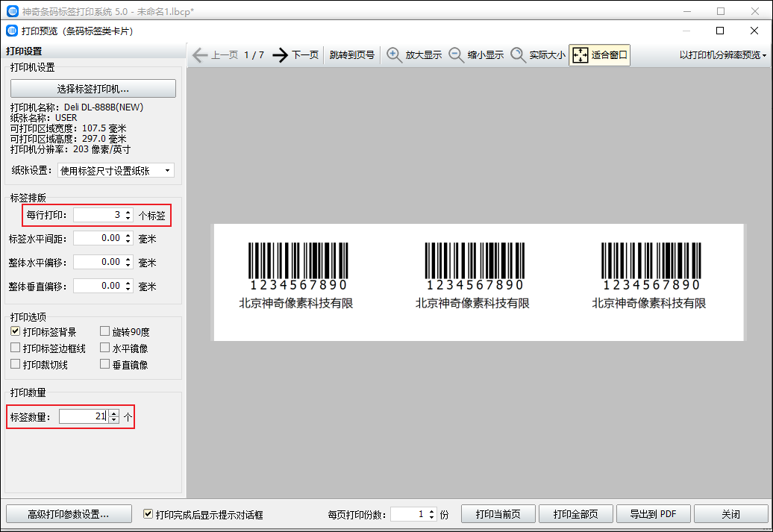Open advanced print parameter settings
Screen dimensions: 773x532
pos(69,514)
